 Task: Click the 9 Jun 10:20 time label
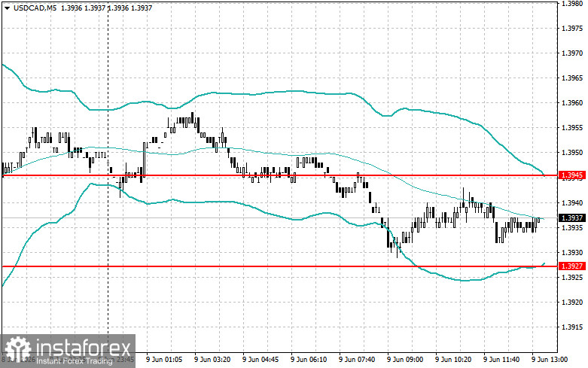tap(453, 360)
